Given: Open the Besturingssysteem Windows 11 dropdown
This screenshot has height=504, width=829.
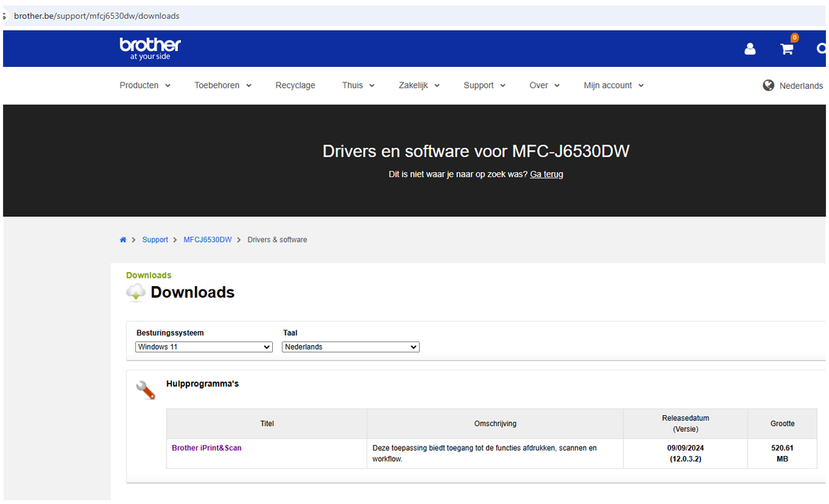Looking at the screenshot, I should coord(204,347).
